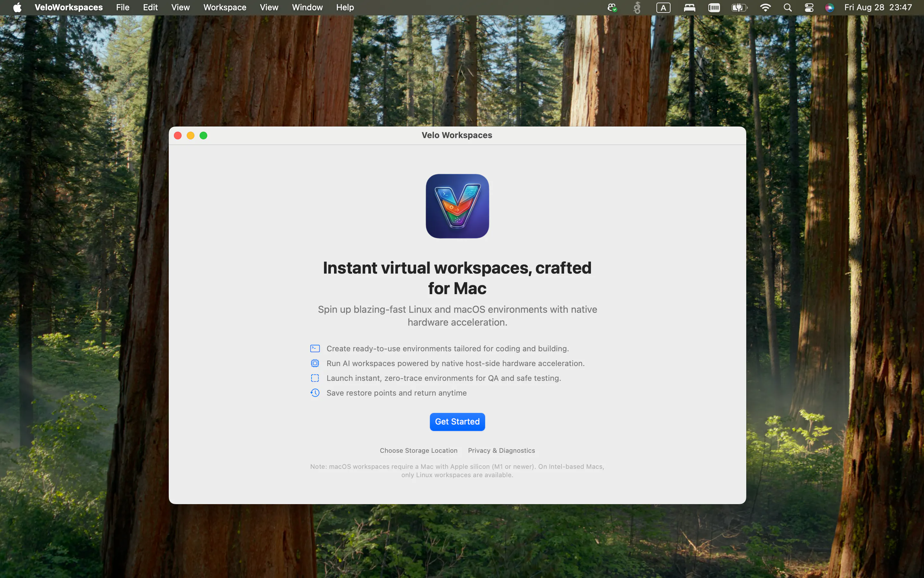Click the Get Started button

pyautogui.click(x=457, y=422)
